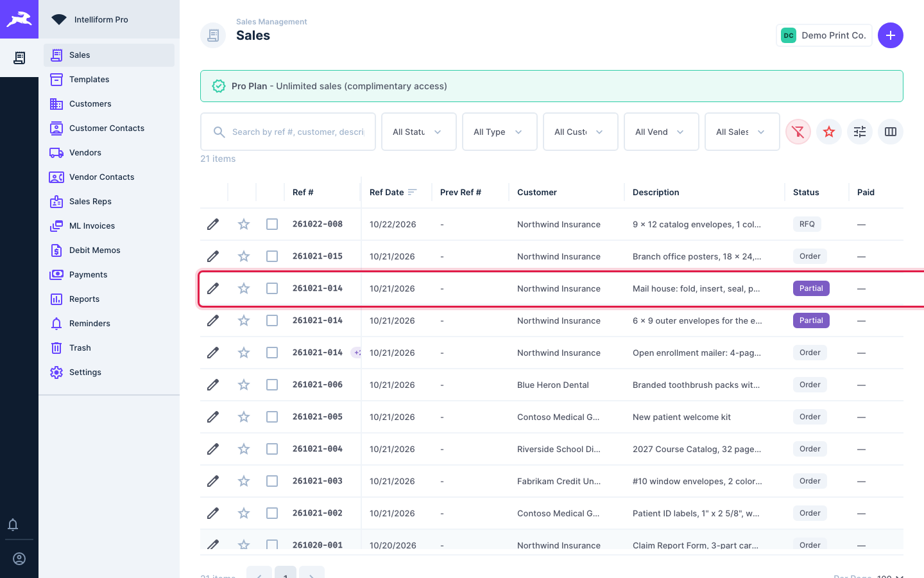The width and height of the screenshot is (924, 578).
Task: Click the Reports chart icon
Action: pyautogui.click(x=56, y=299)
